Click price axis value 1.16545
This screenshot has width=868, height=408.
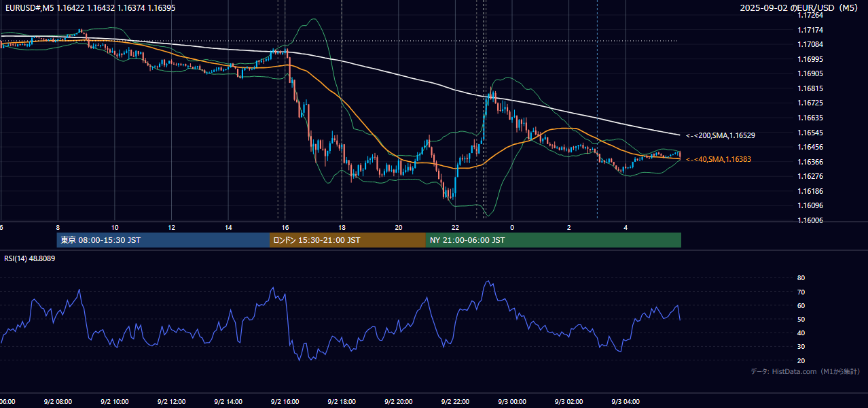(x=811, y=133)
